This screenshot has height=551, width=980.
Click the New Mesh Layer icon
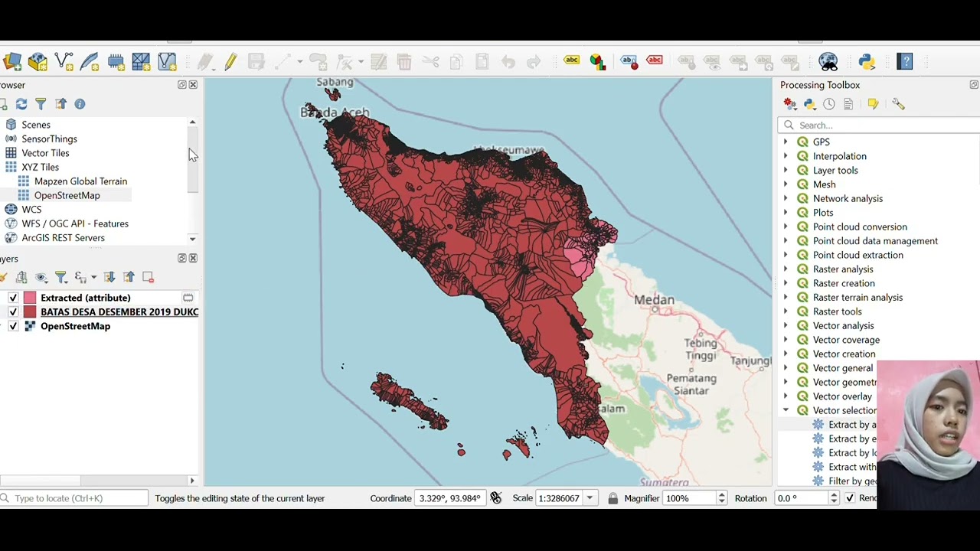(141, 62)
